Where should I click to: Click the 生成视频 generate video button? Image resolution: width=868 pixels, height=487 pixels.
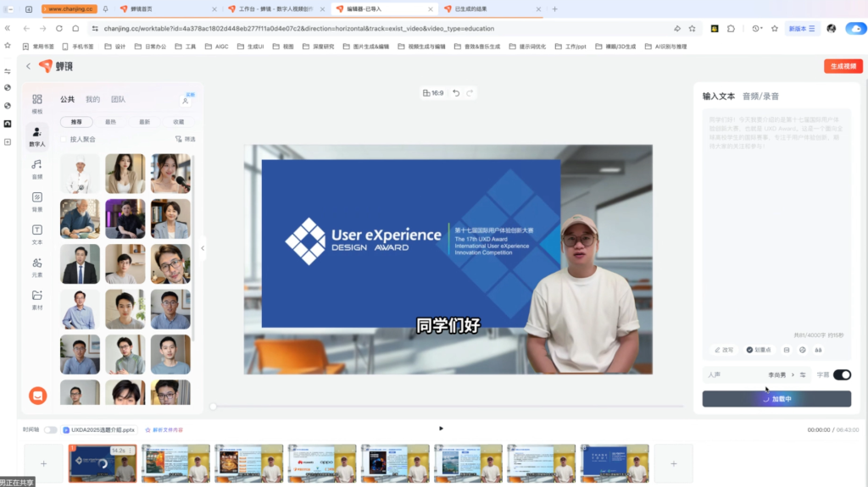pos(843,66)
